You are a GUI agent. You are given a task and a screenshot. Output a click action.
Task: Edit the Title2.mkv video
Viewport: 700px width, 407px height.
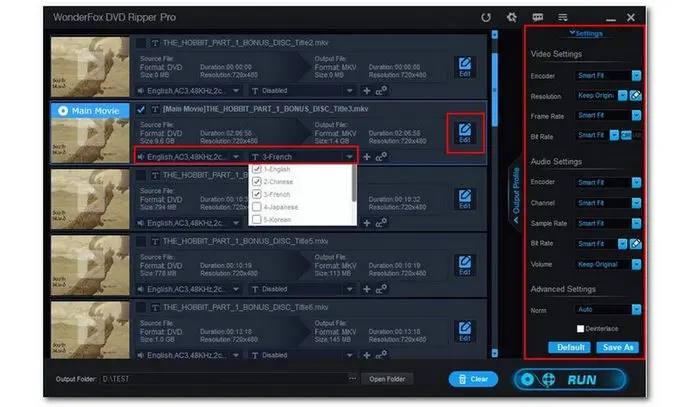click(465, 67)
